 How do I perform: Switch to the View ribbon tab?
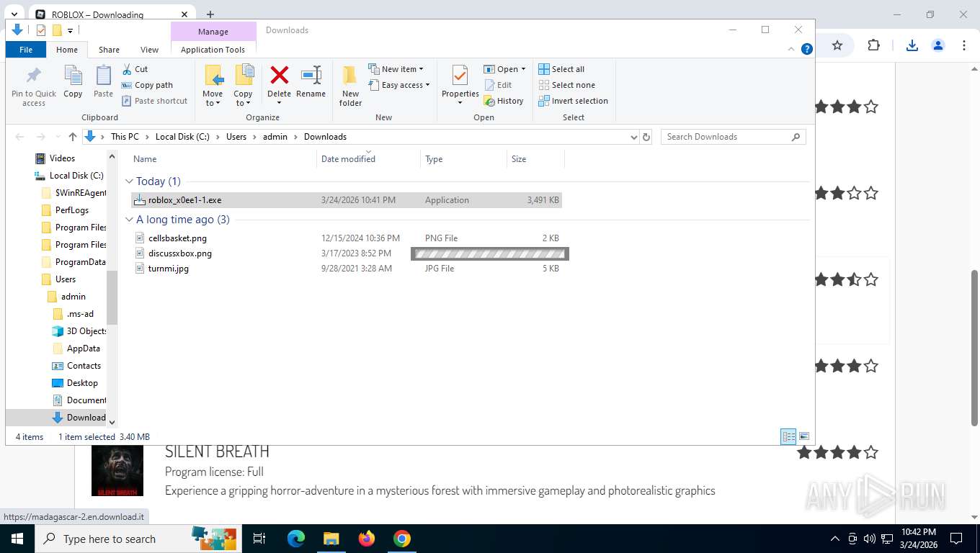(x=149, y=50)
